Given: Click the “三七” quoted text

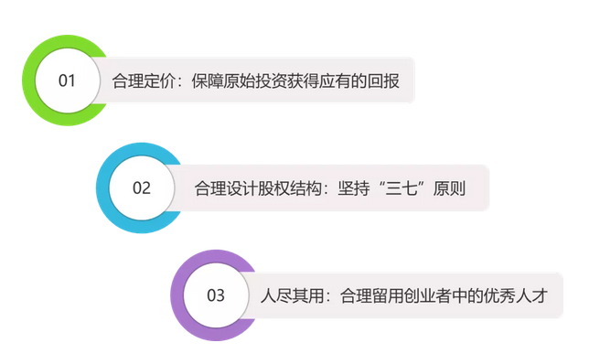Looking at the screenshot, I should pyautogui.click(x=402, y=188).
